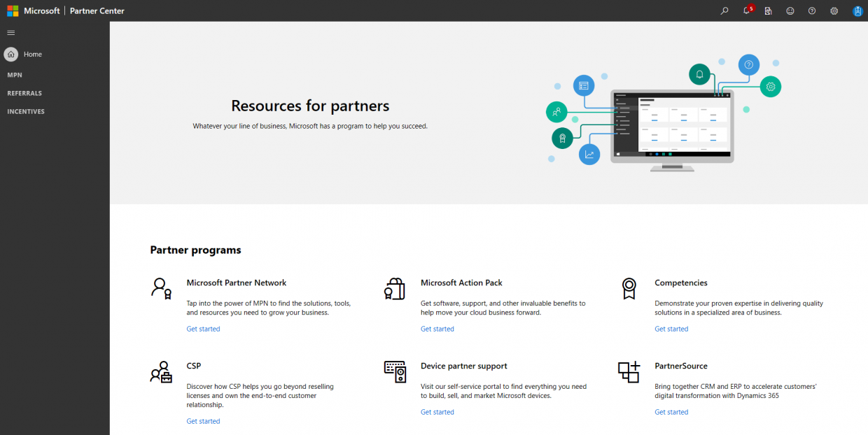Click Get started under Microsoft Partner Network

pos(203,329)
